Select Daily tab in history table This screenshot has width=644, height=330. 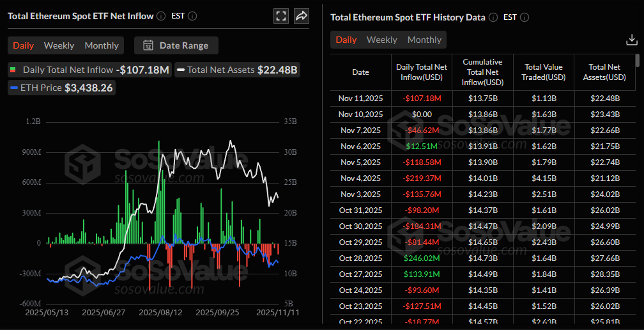point(346,40)
